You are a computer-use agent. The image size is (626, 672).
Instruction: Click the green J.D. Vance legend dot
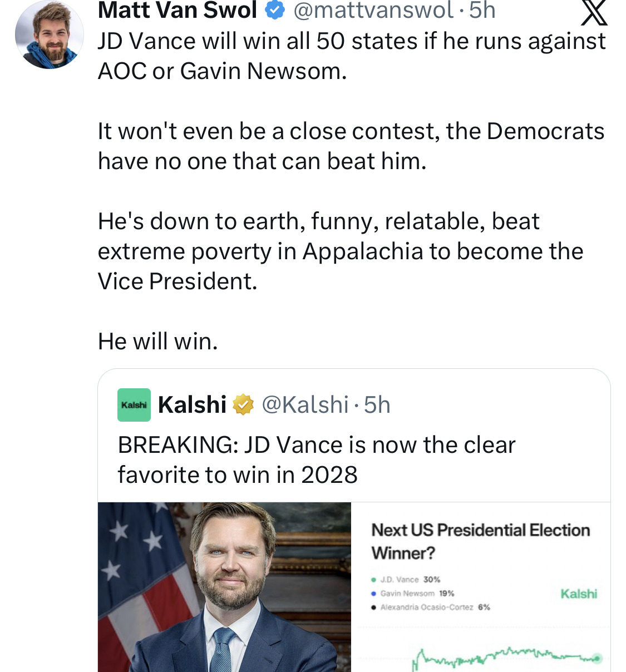pyautogui.click(x=374, y=580)
